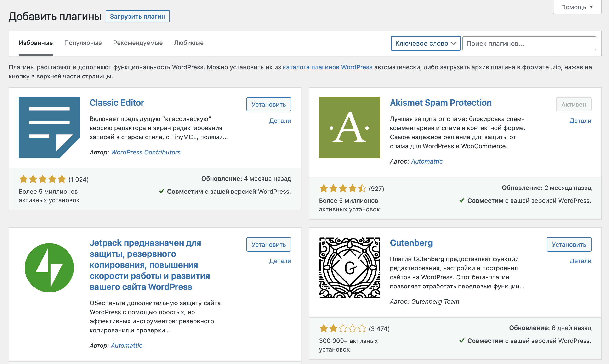Switch to the Любимые tab

[x=189, y=43]
